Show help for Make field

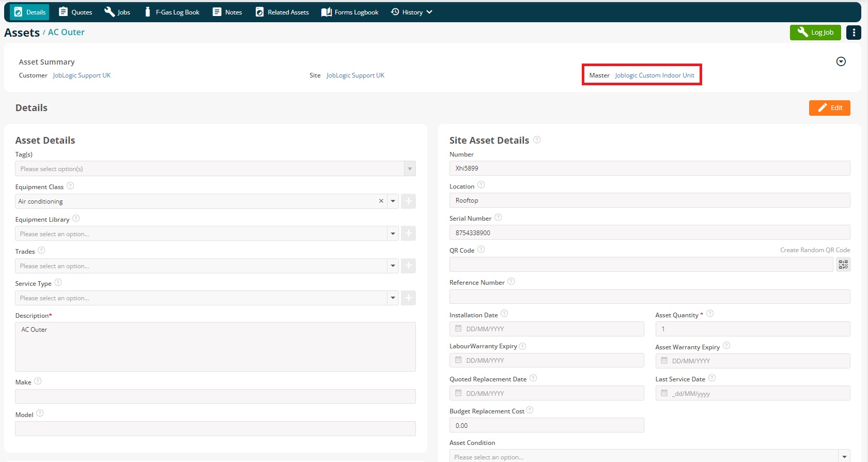(x=38, y=381)
